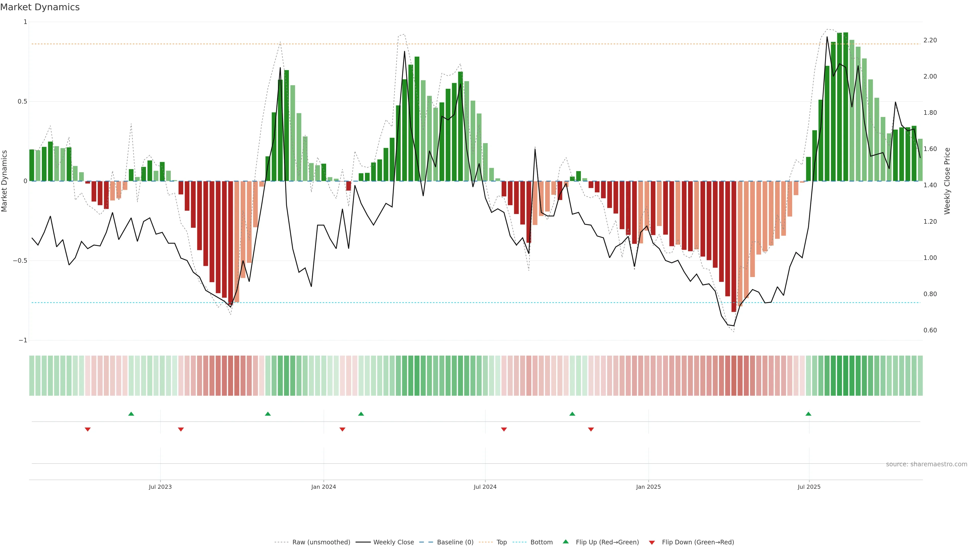Click the Flip Down legend triangle icon
The height and width of the screenshot is (551, 980).
(652, 542)
